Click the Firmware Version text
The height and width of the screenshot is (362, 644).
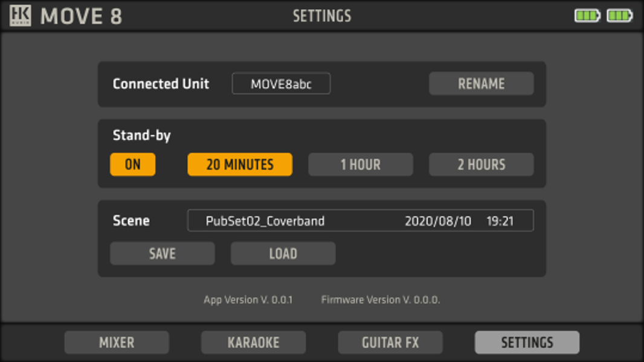(x=381, y=300)
